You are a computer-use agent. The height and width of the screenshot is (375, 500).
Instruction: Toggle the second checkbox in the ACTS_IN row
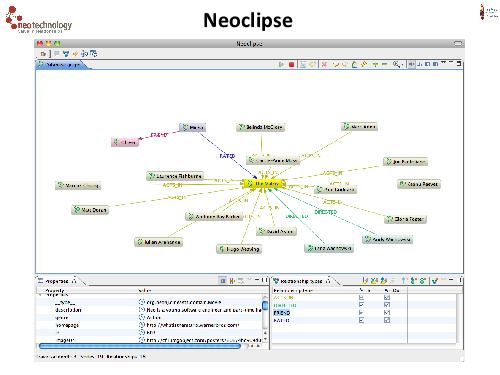pyautogui.click(x=387, y=297)
